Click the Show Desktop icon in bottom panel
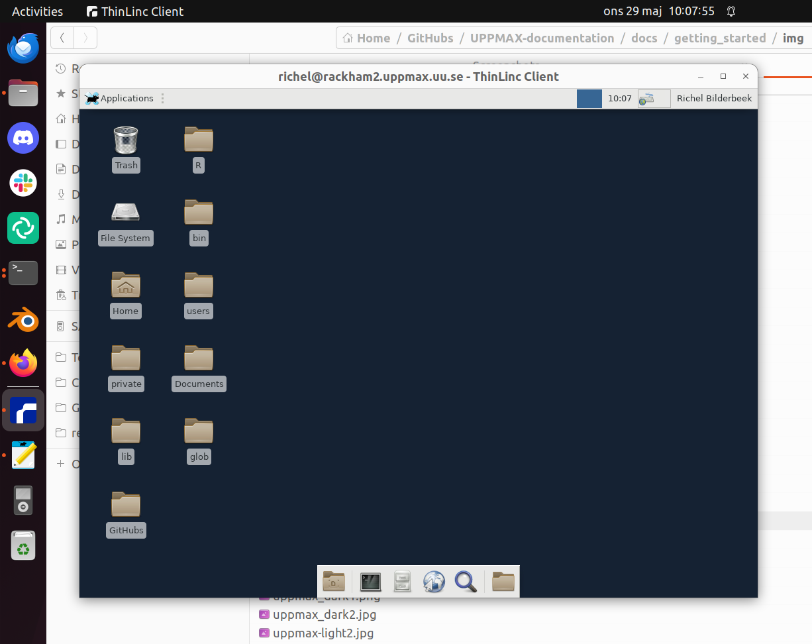 click(334, 582)
